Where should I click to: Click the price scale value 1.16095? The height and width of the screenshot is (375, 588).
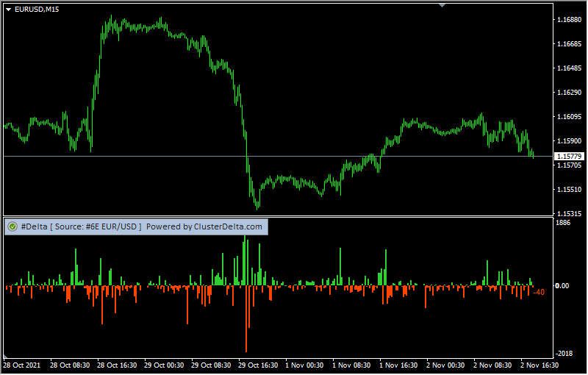point(569,117)
